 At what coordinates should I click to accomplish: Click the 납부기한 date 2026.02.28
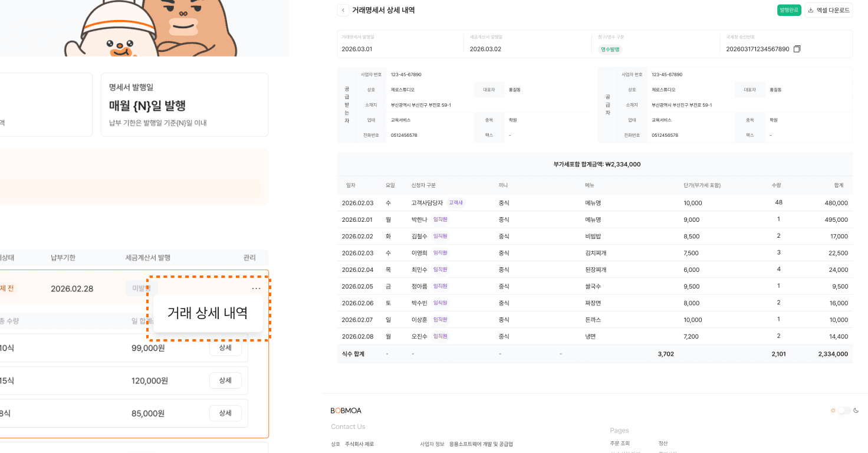coord(72,288)
